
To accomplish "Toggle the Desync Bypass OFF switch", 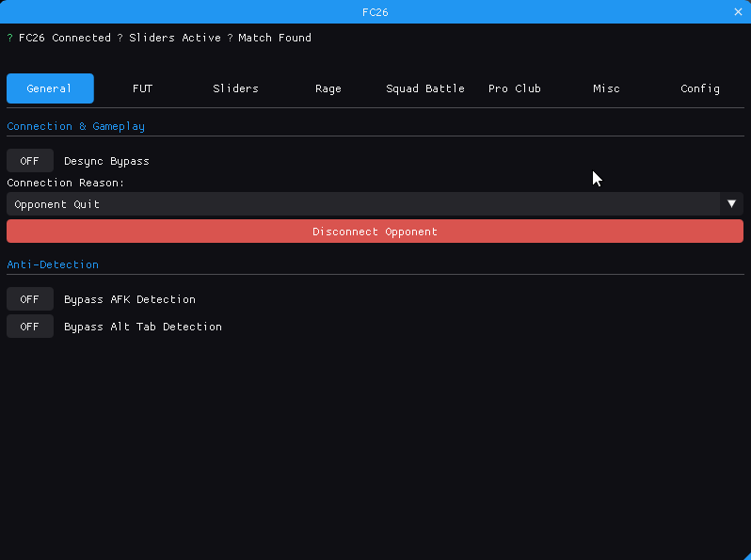I will 30,161.
